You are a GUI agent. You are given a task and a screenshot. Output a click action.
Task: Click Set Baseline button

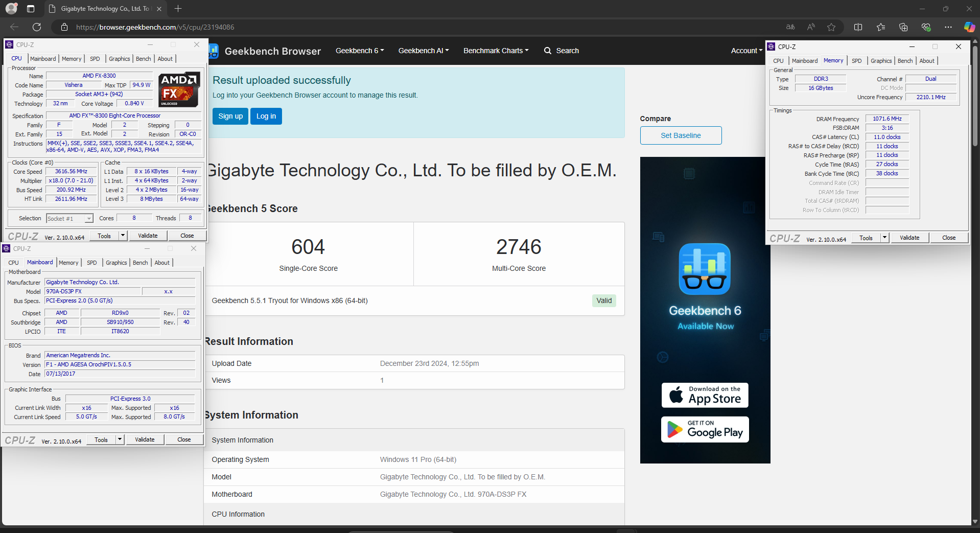tap(681, 135)
